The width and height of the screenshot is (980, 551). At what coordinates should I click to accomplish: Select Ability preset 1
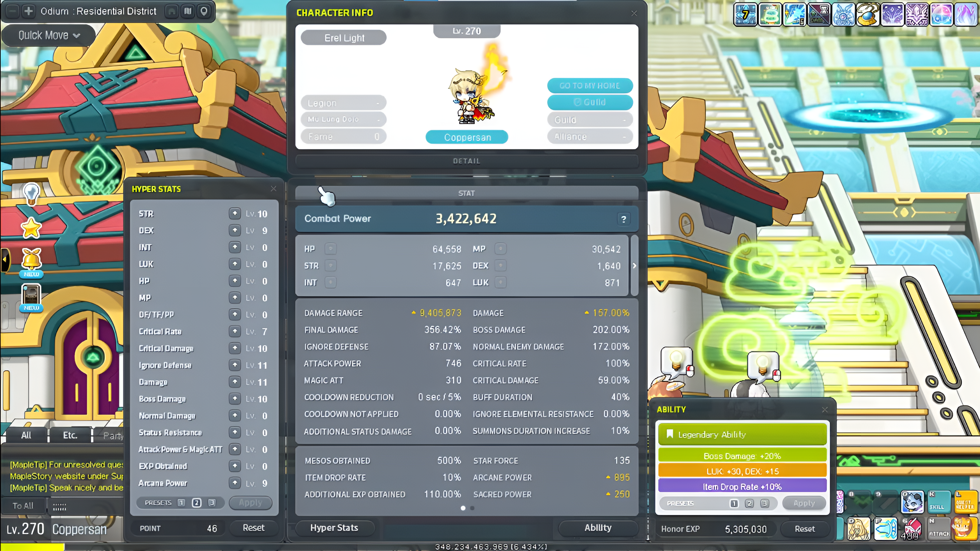point(734,503)
